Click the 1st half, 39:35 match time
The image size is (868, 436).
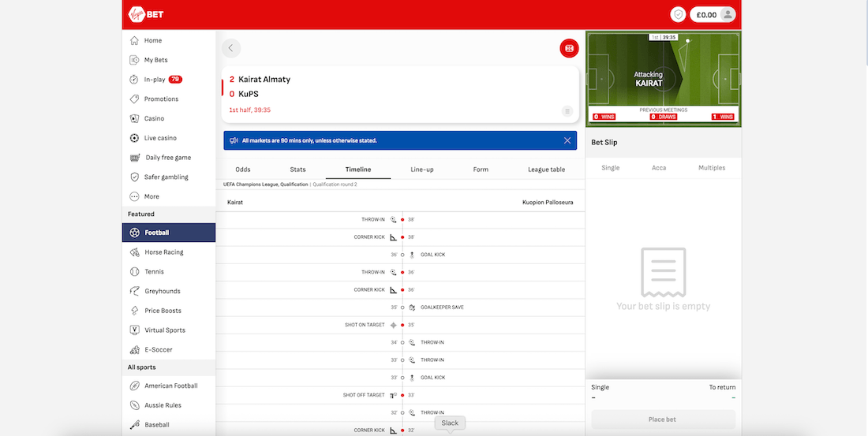click(249, 110)
